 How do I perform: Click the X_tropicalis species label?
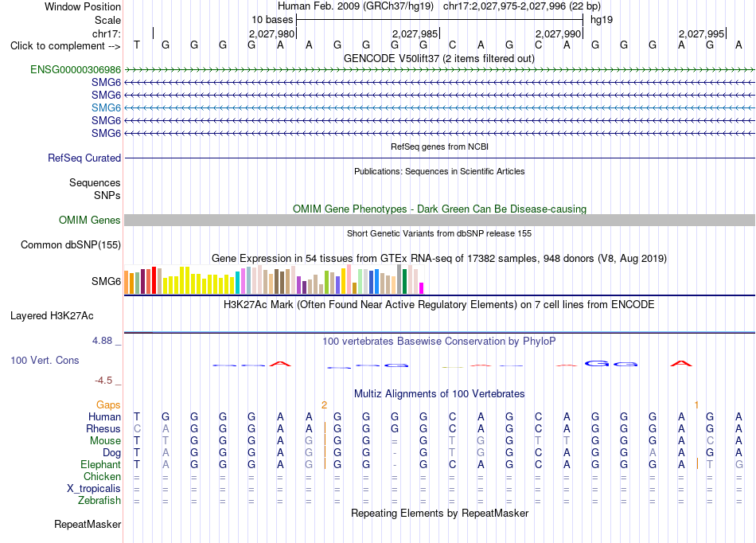pos(94,489)
